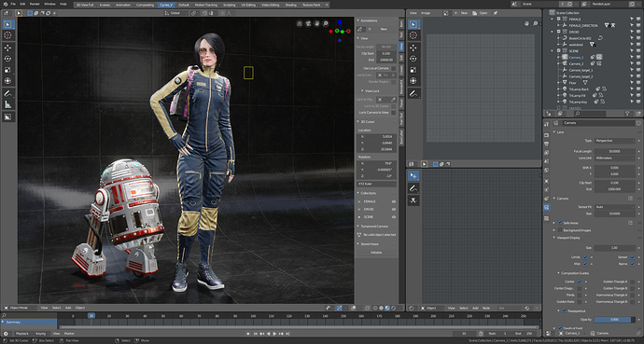Switch to rendered viewport shading
The image size is (644, 344).
(x=393, y=308)
